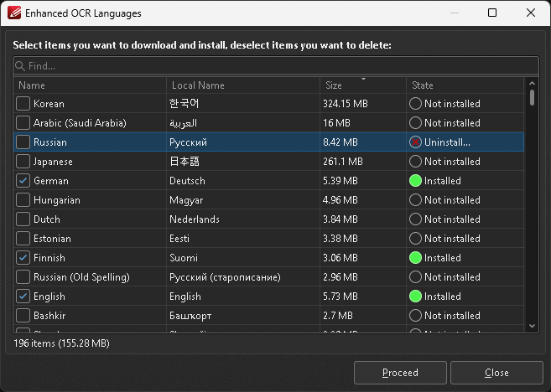
Task: Click English installed green status dot
Action: point(415,297)
